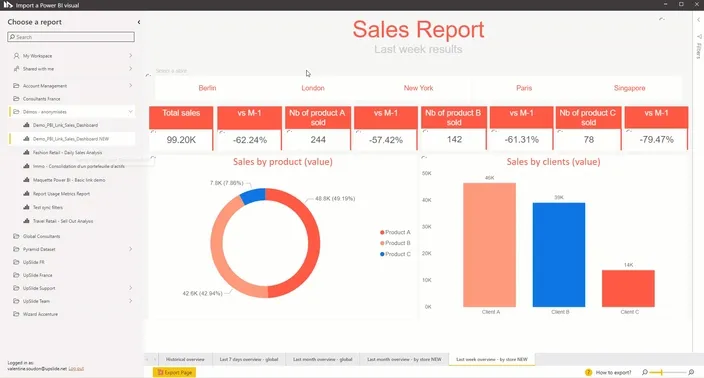704x378 pixels.
Task: Select the Paris store slicer
Action: tap(524, 88)
